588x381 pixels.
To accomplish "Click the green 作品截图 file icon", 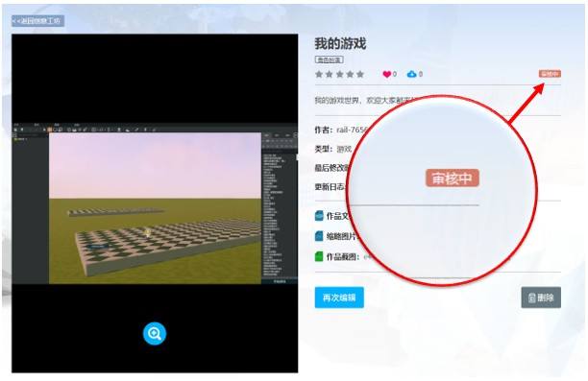I will pyautogui.click(x=319, y=256).
